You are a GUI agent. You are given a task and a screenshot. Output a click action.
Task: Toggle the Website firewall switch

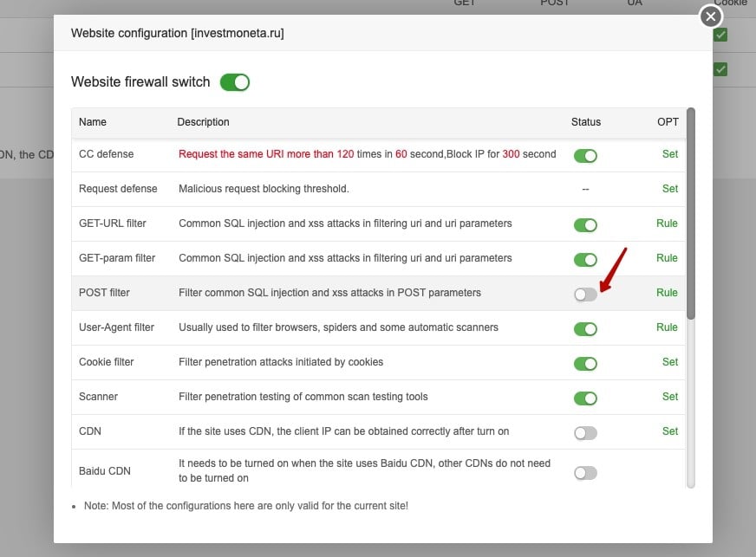tap(234, 82)
